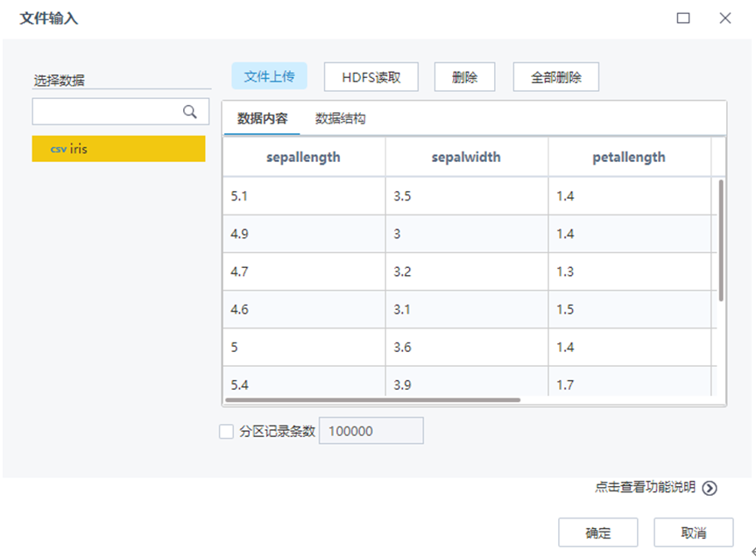Cancel the dialog with 取消

[x=693, y=532]
